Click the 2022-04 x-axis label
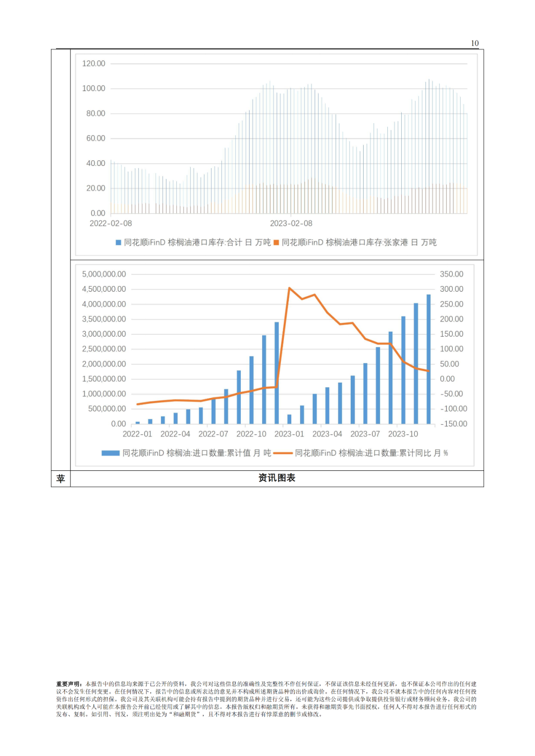Screen dimensions: 535x756 click(175, 434)
